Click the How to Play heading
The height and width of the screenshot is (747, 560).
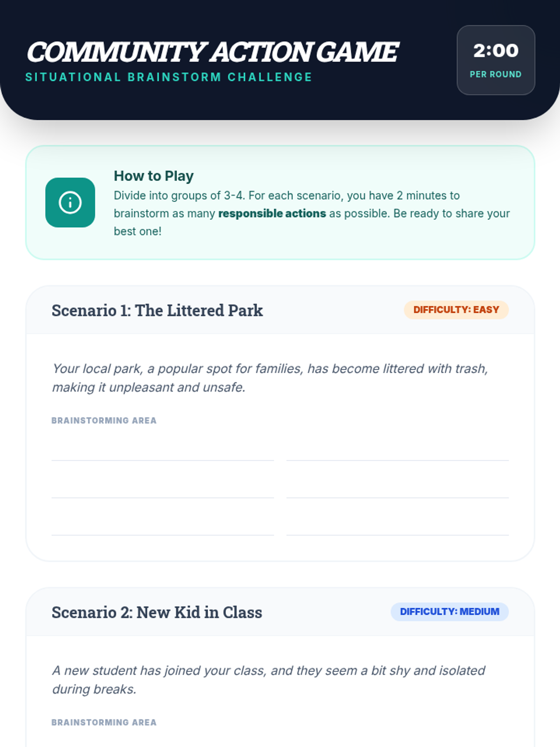[154, 176]
